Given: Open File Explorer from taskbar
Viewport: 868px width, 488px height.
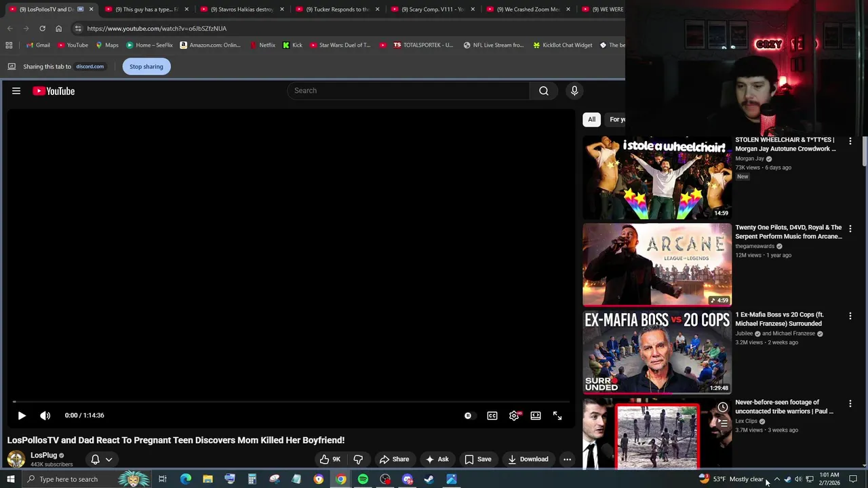Looking at the screenshot, I should (208, 479).
